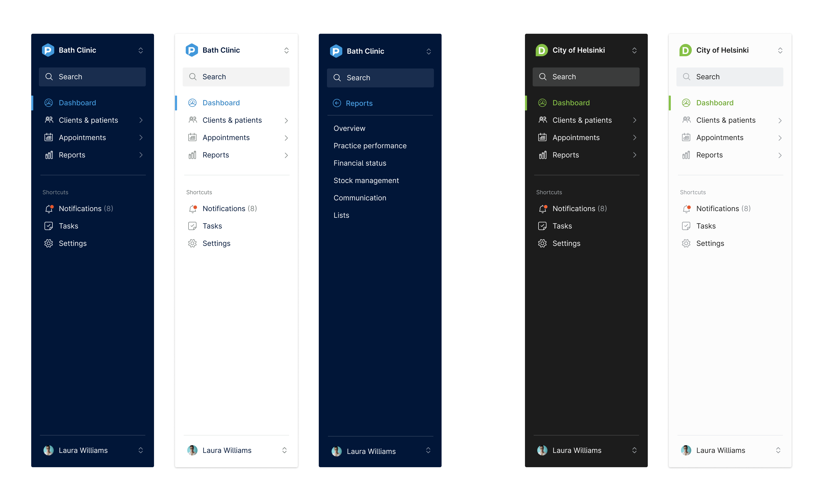The height and width of the screenshot is (504, 833).
Task: Click the Notifications bell icon
Action: pyautogui.click(x=48, y=208)
